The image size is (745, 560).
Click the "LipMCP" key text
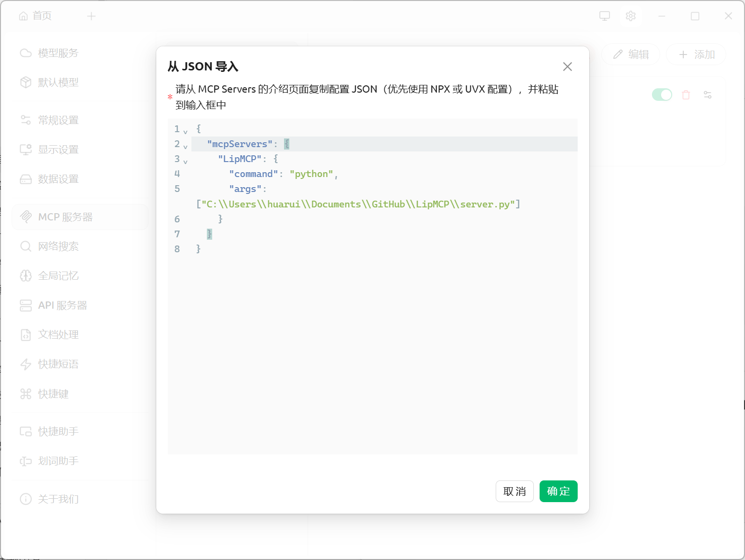click(x=240, y=159)
